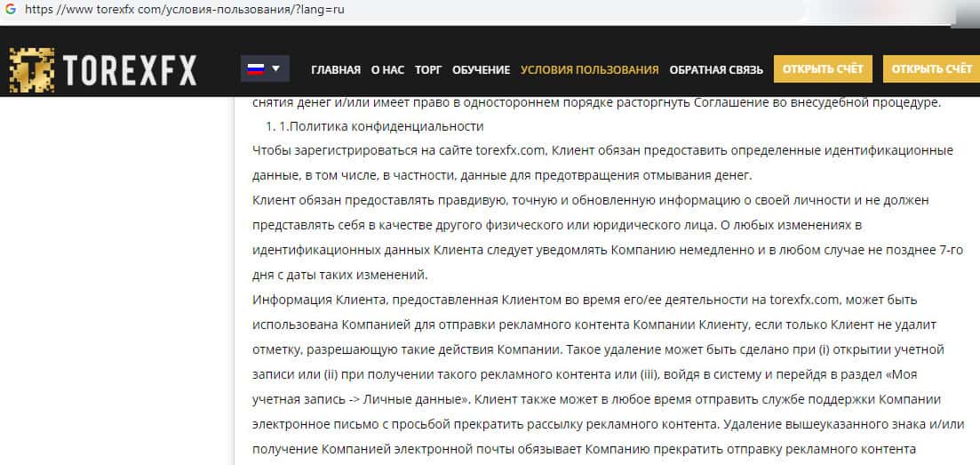
Task: Open the ОБУЧЕНИЕ menu item
Action: pyautogui.click(x=482, y=69)
